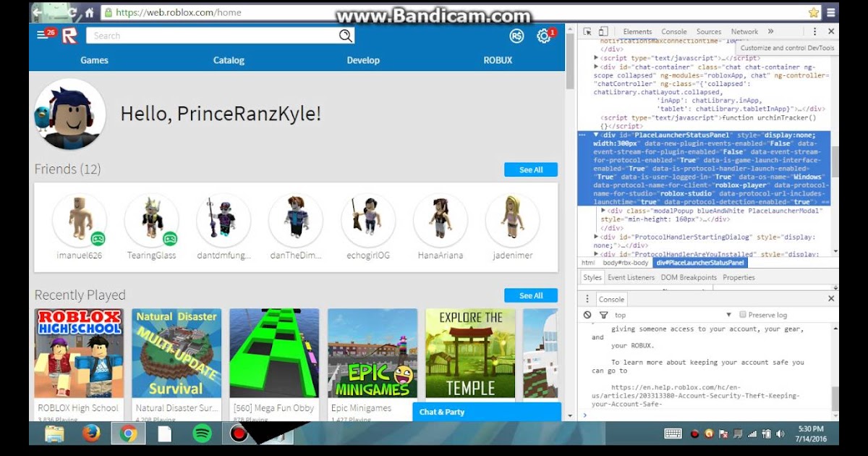868x456 pixels.
Task: Switch to the DevTools Console tab
Action: [674, 31]
